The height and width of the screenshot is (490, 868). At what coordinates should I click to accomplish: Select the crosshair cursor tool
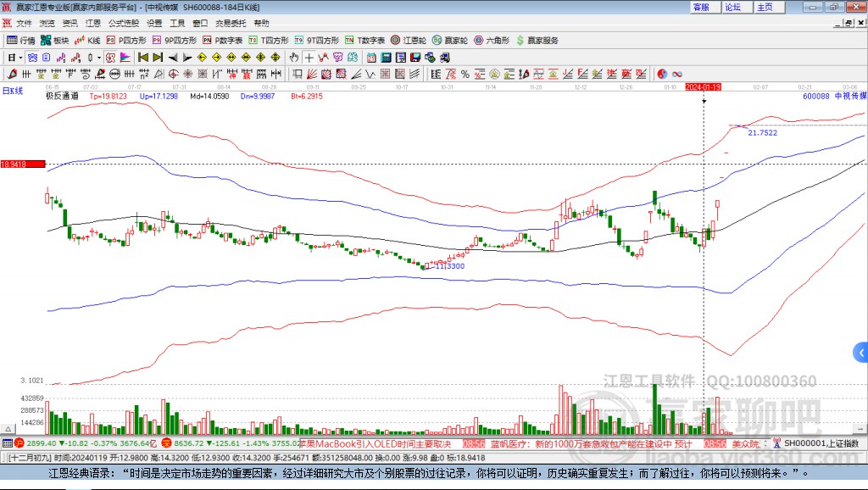pyautogui.click(x=310, y=58)
